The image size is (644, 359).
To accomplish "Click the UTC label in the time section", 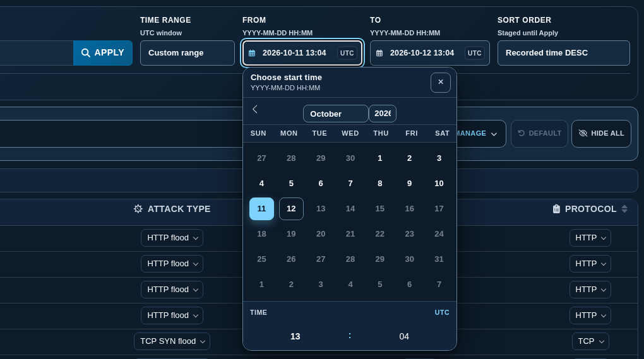I will [x=442, y=313].
